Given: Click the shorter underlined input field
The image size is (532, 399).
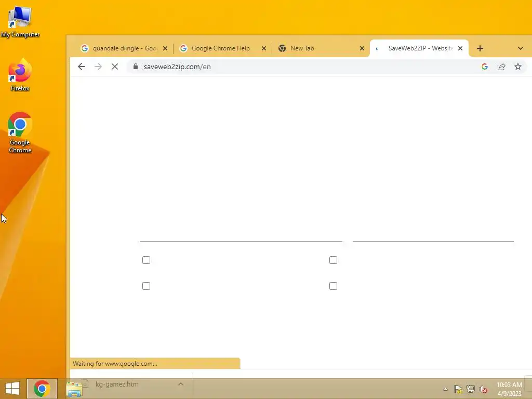Looking at the screenshot, I should tap(433, 234).
